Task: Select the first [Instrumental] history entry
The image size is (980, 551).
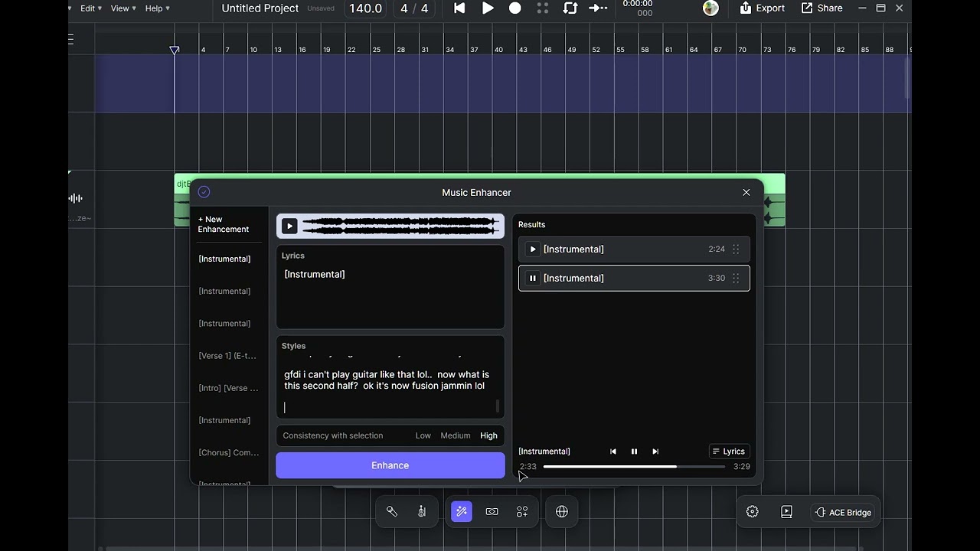Action: [224, 259]
